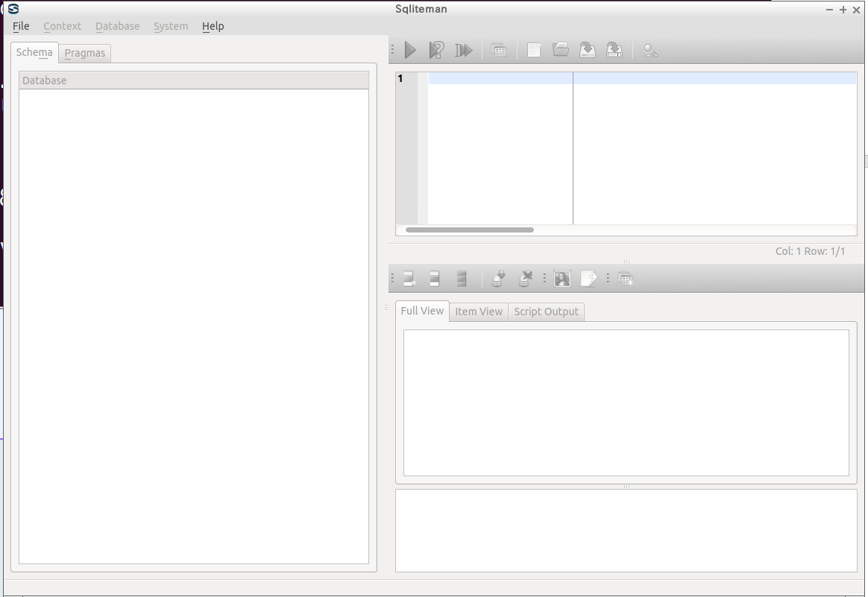This screenshot has width=868, height=597.
Task: Click the SQL toolbar drag handle
Action: tap(392, 51)
